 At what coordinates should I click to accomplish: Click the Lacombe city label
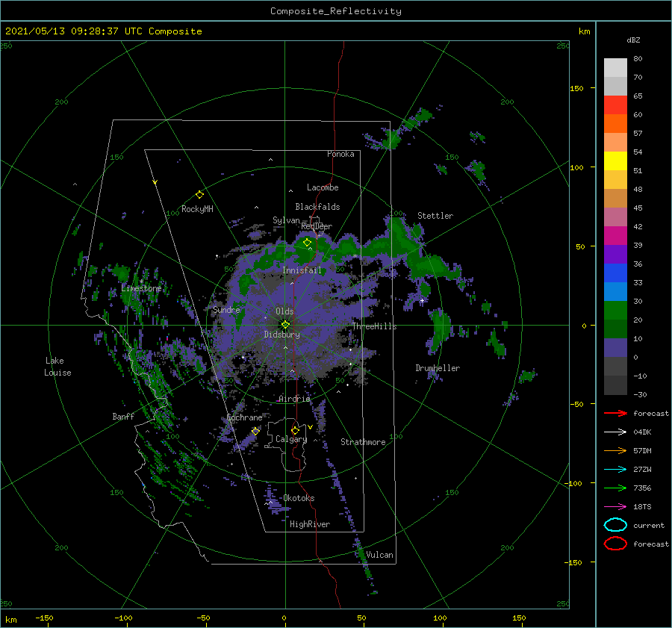pos(323,187)
